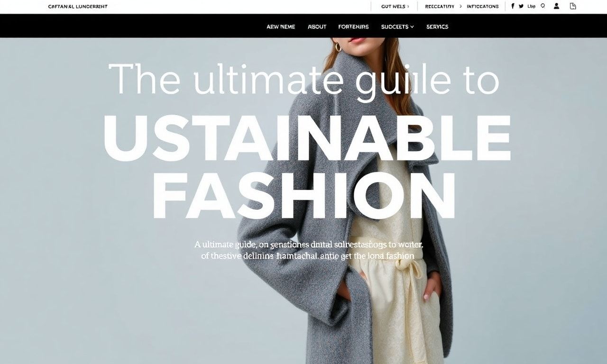Viewport: 607px width, 364px height.
Task: Click the search magnifier icon
Action: (543, 6)
